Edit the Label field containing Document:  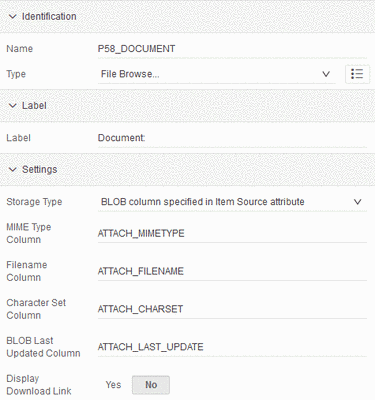pyautogui.click(x=232, y=138)
